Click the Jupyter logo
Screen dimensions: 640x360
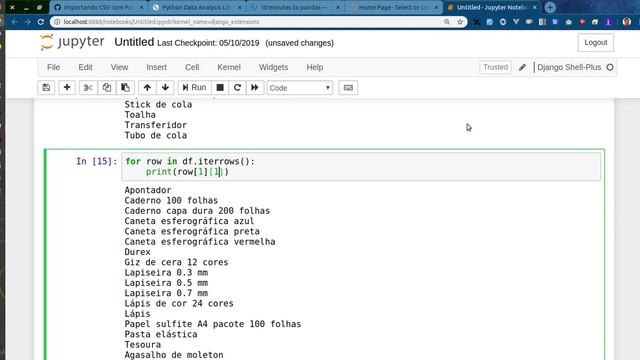72,42
